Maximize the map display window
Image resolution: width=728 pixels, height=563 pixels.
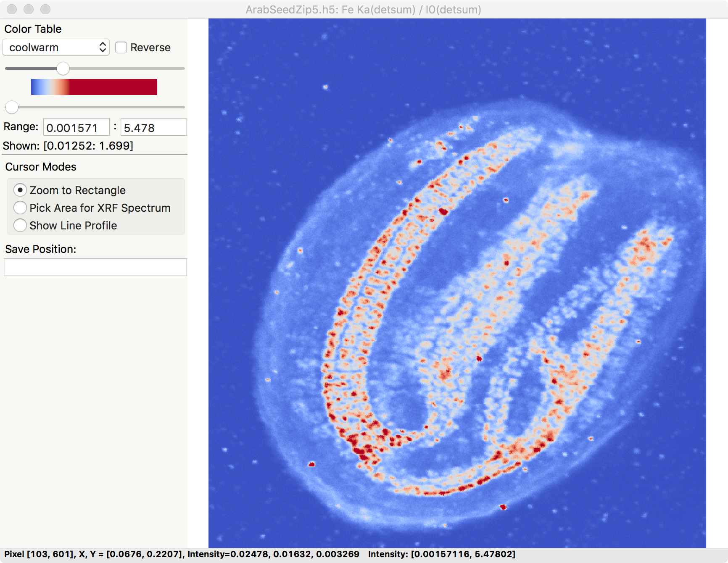pos(45,9)
